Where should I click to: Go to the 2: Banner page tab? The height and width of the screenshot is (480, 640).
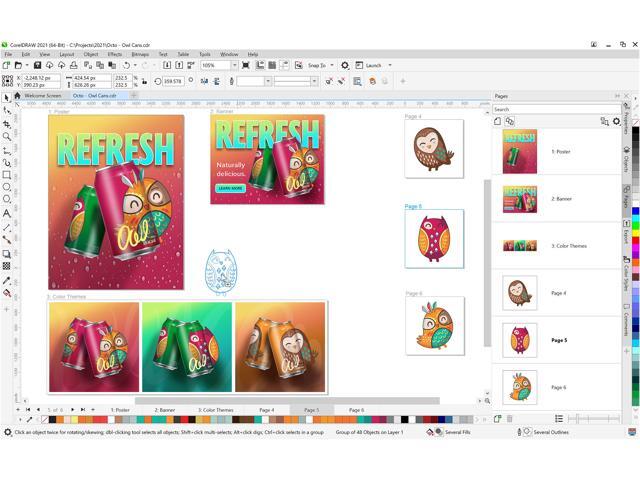pos(166,410)
